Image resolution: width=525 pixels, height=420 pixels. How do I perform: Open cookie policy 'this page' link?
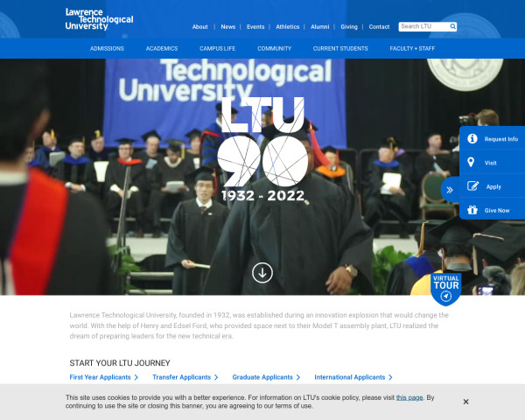point(409,397)
